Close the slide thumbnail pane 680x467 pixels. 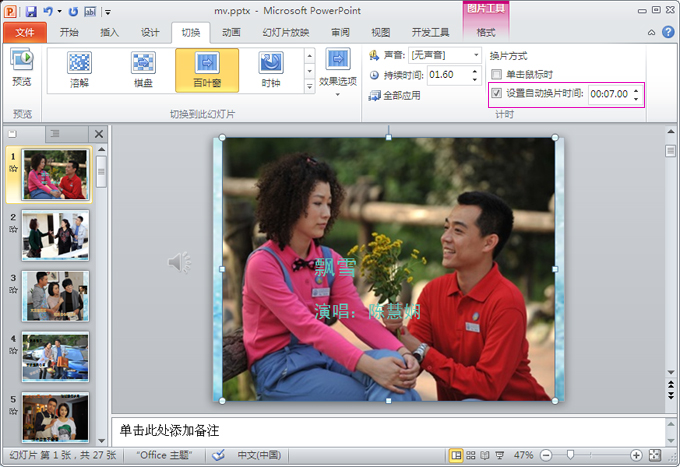pos(99,134)
